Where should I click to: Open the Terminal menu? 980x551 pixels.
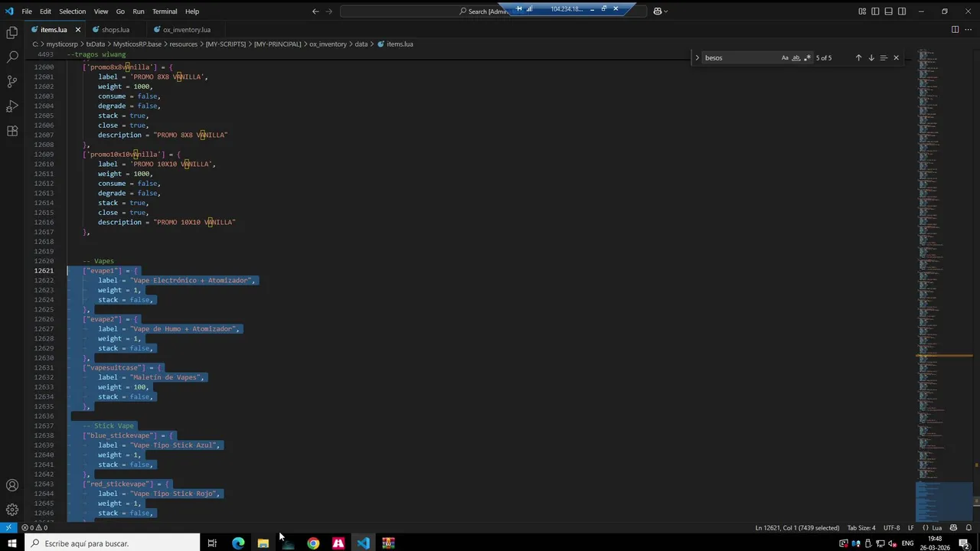pyautogui.click(x=165, y=11)
